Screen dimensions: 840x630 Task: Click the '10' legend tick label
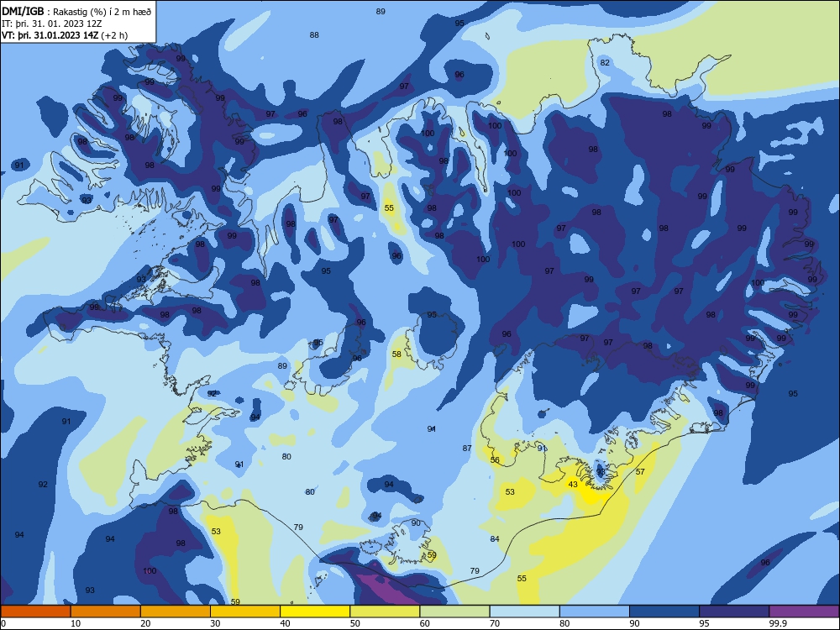tap(76, 623)
